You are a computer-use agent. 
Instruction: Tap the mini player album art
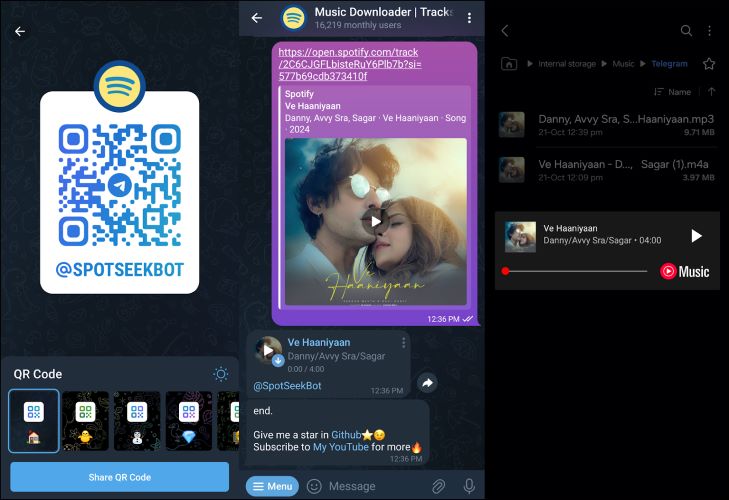(x=520, y=237)
